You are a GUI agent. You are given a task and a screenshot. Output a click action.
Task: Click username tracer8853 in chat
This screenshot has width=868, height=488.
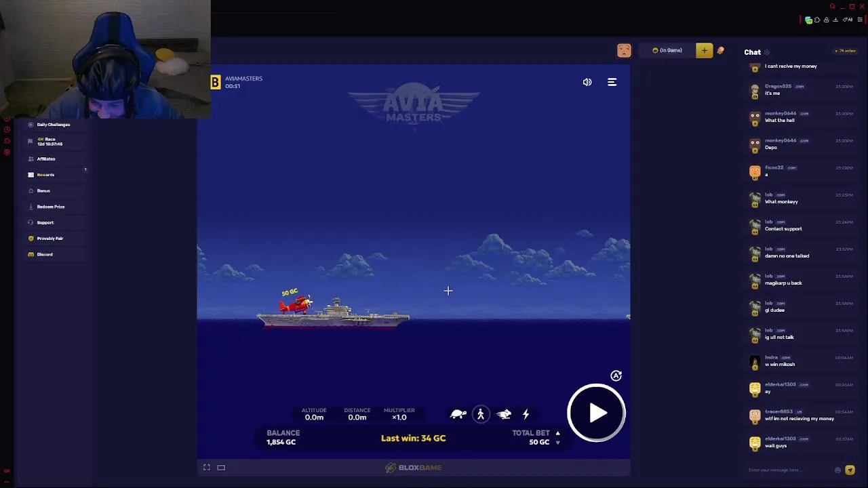pyautogui.click(x=778, y=411)
